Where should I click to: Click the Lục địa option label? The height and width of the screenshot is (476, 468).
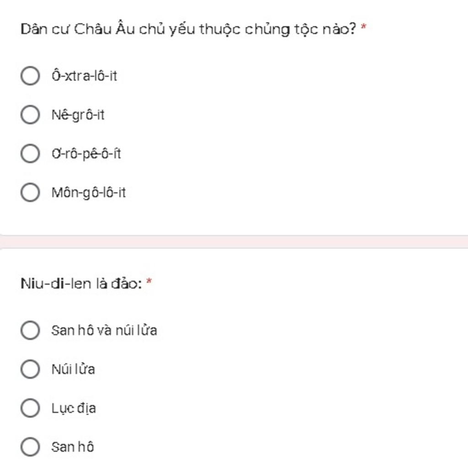pyautogui.click(x=74, y=408)
